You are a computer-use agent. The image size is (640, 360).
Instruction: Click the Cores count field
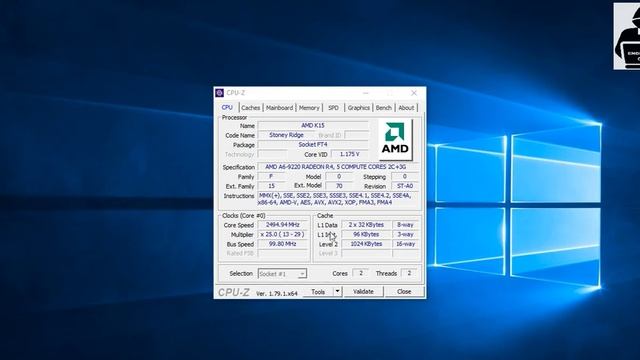(360, 273)
